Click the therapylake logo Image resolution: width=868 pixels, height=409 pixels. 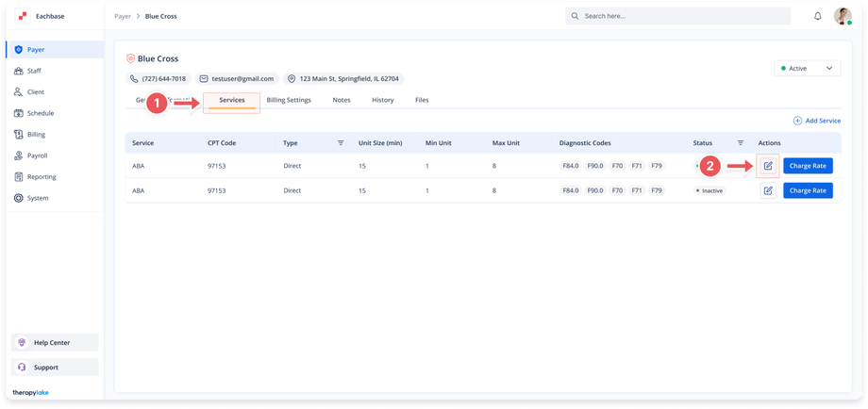click(31, 393)
